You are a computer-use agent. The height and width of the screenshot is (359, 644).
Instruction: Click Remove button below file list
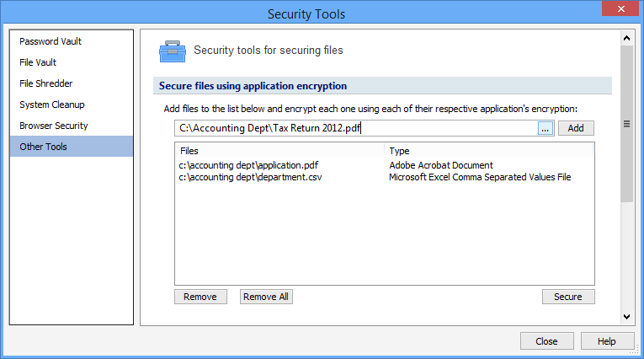[200, 297]
